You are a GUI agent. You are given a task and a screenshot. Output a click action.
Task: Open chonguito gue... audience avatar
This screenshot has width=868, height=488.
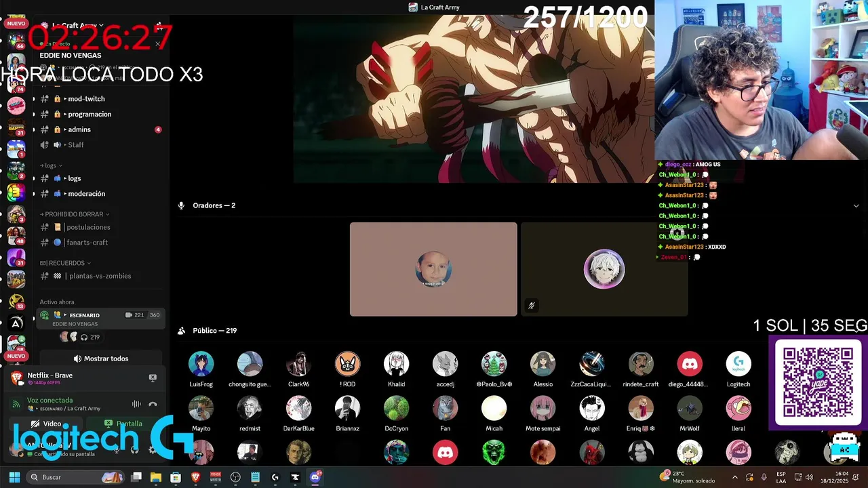(250, 364)
